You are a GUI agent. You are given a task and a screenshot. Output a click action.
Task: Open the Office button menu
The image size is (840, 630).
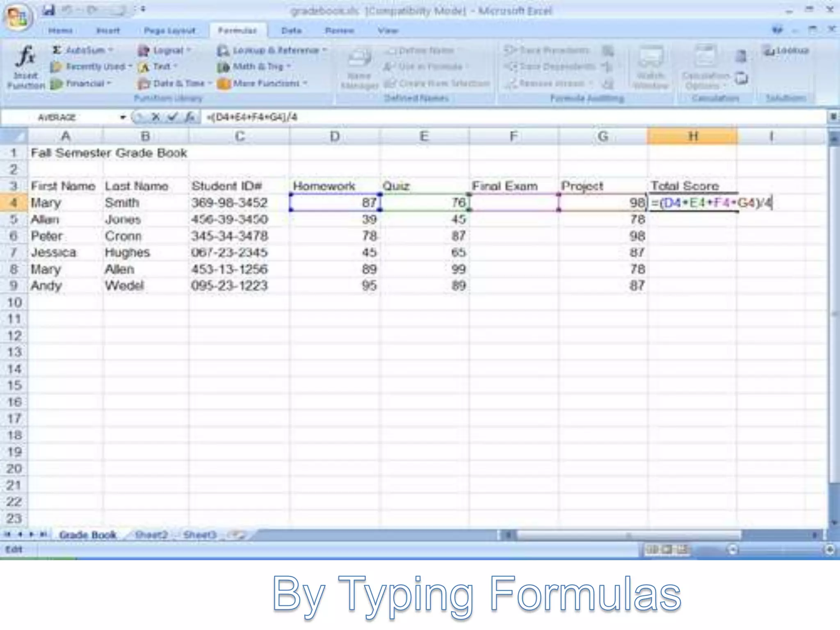pos(17,17)
